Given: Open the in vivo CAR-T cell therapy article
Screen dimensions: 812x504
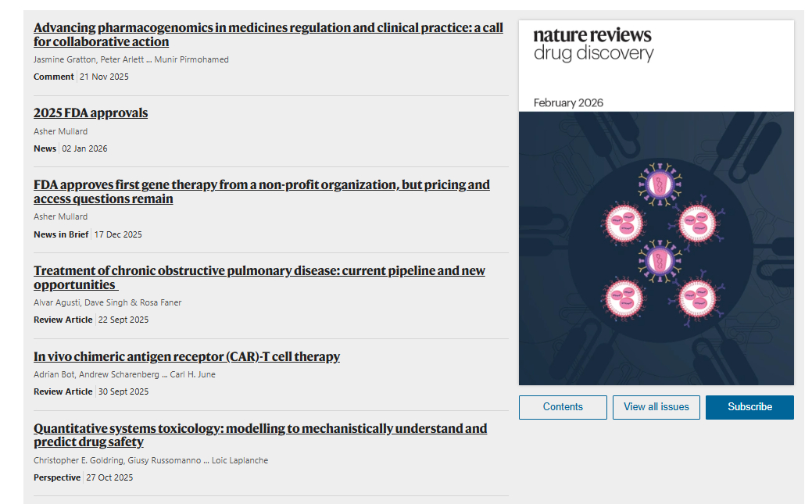Looking at the screenshot, I should coord(187,357).
